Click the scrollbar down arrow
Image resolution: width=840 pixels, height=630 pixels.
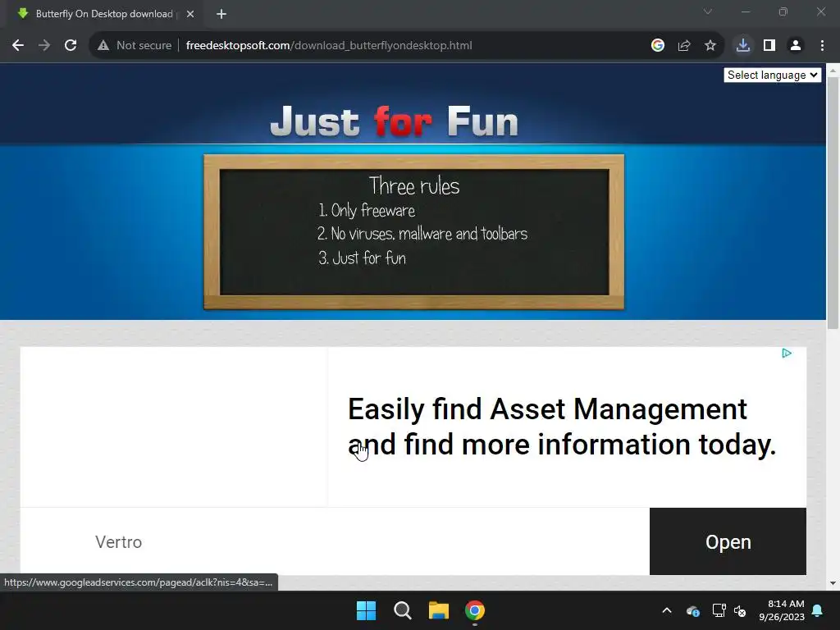point(833,583)
